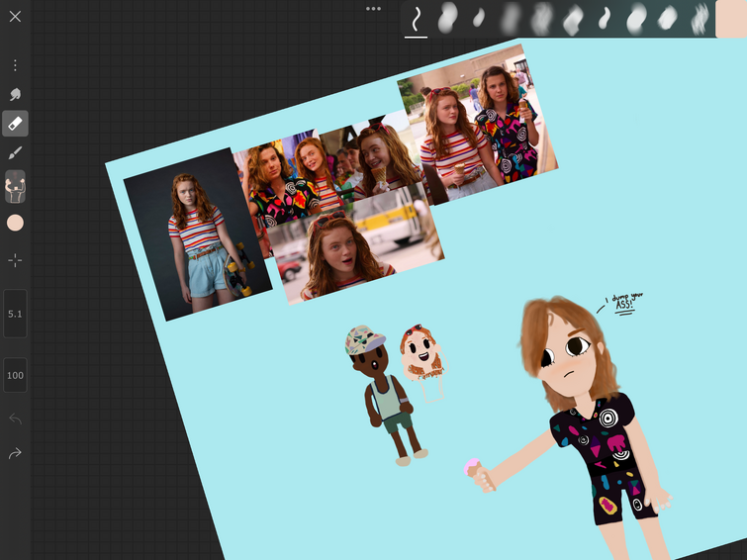Choose the eighth bold white brush preset

coord(636,19)
